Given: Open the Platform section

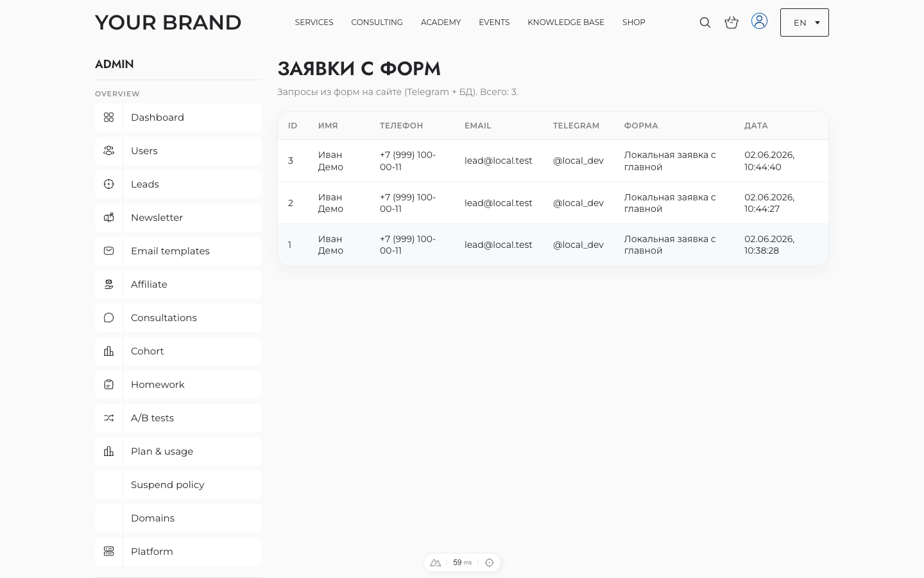Looking at the screenshot, I should coord(178,552).
